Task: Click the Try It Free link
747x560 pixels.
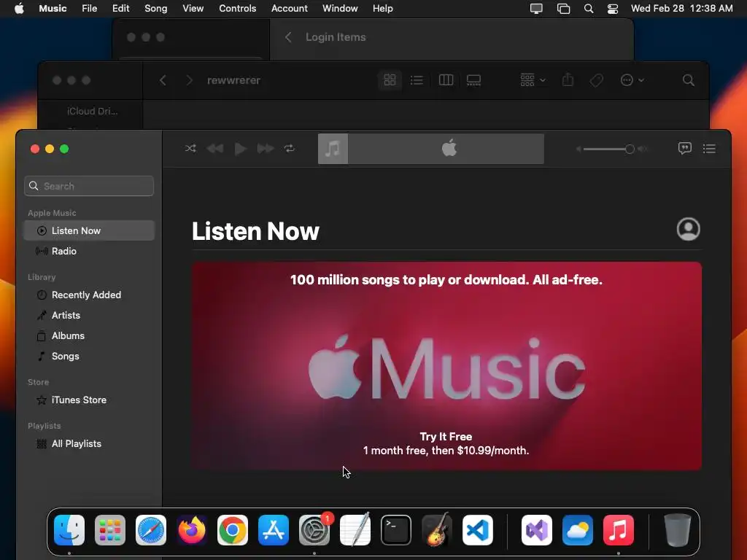Action: tap(446, 437)
